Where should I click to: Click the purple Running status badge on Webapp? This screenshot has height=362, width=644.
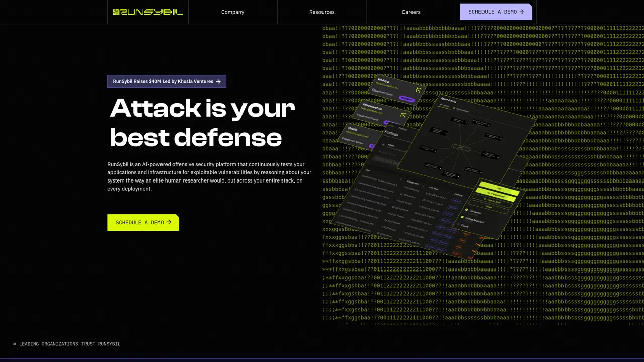(x=407, y=99)
